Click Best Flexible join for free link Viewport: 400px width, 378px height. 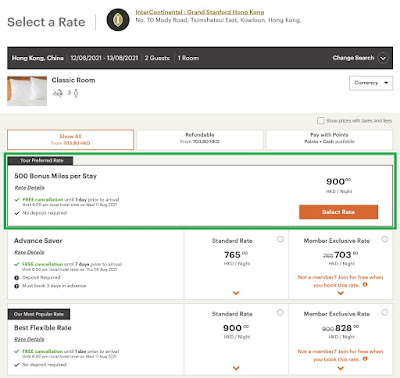point(340,355)
